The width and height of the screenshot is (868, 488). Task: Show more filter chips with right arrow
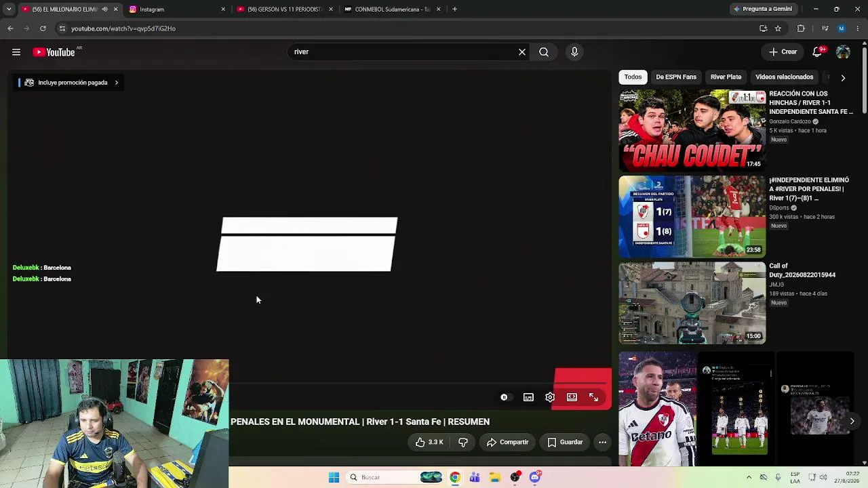click(843, 78)
